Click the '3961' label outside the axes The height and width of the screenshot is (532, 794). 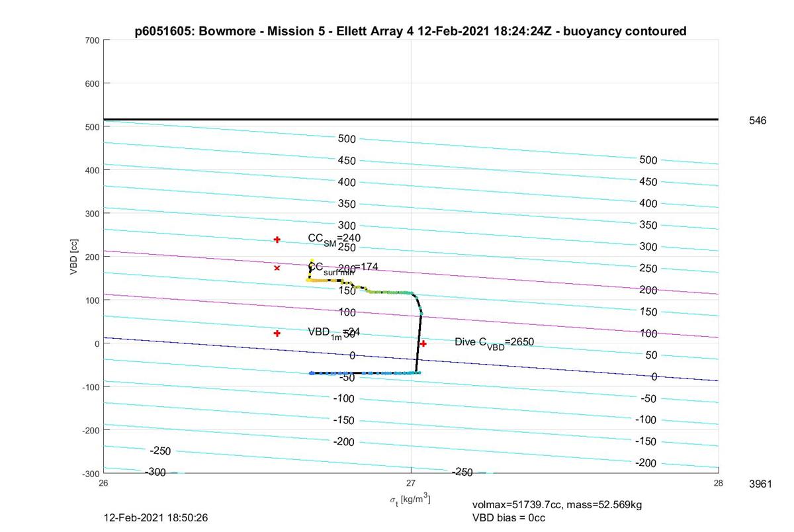coord(760,484)
